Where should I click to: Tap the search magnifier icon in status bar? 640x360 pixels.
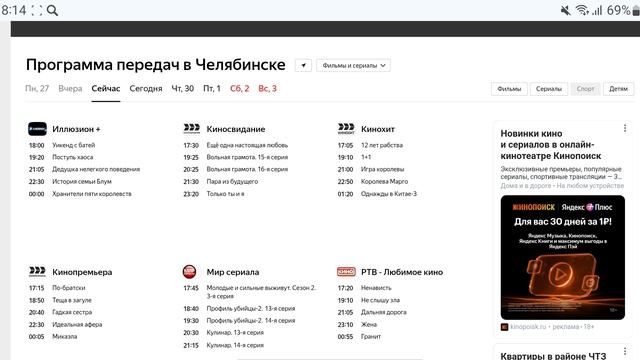pyautogui.click(x=52, y=11)
